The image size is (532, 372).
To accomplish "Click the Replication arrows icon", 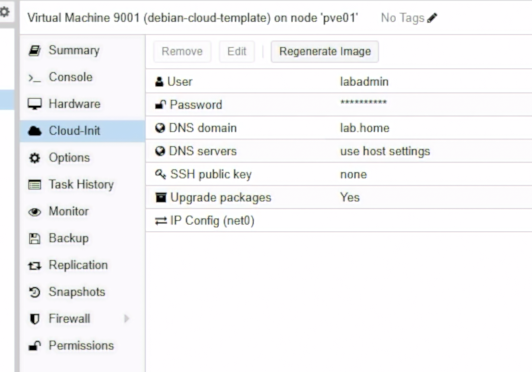I will coord(35,266).
